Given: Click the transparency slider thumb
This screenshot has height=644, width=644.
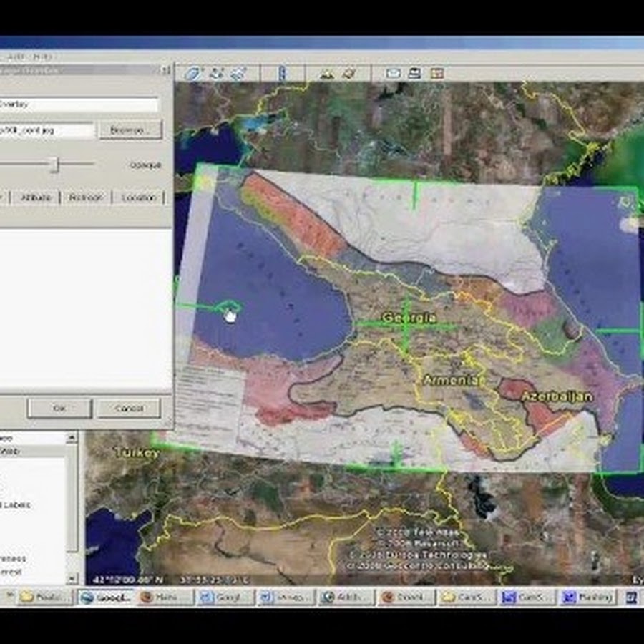Looking at the screenshot, I should [x=55, y=165].
